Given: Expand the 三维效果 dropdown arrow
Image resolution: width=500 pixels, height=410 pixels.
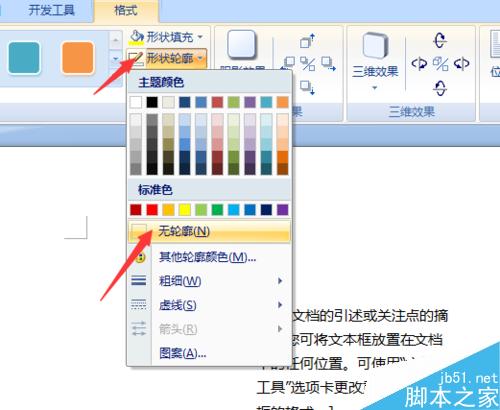Looking at the screenshot, I should click(x=375, y=88).
